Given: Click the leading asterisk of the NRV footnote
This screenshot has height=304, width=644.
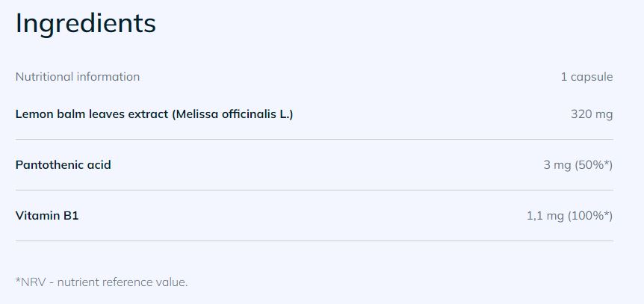Looking at the screenshot, I should tap(18, 280).
